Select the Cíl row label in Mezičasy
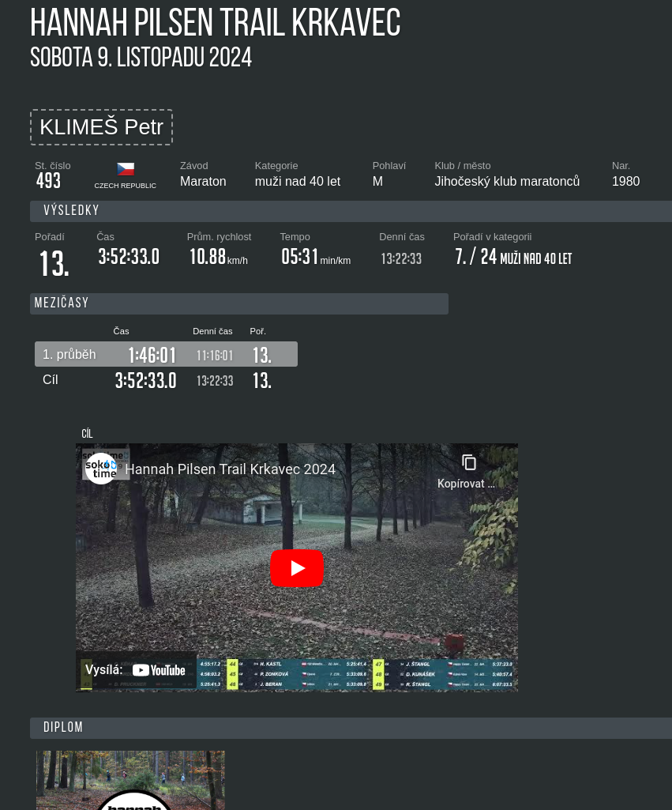 pyautogui.click(x=50, y=379)
